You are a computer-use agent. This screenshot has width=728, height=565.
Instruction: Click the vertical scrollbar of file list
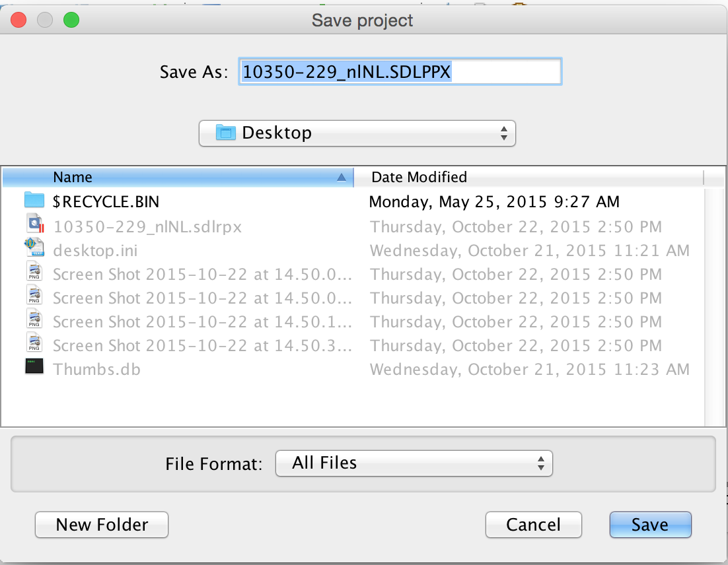[x=715, y=297]
